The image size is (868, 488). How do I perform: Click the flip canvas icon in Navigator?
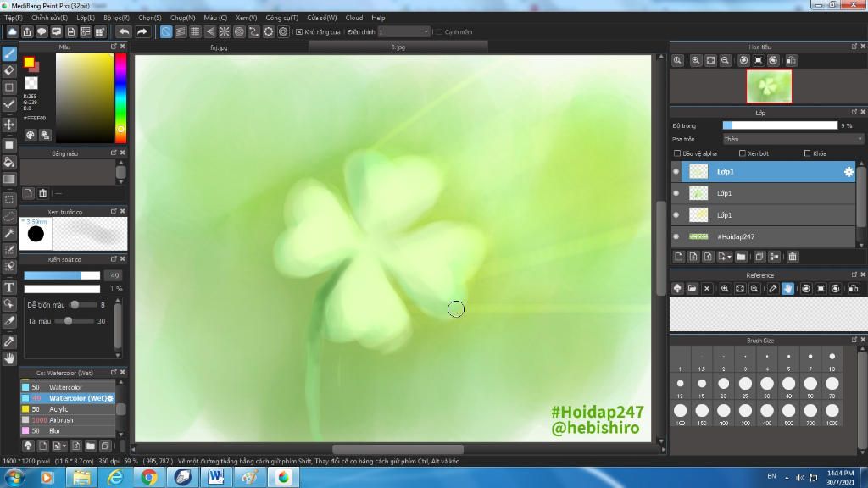792,60
